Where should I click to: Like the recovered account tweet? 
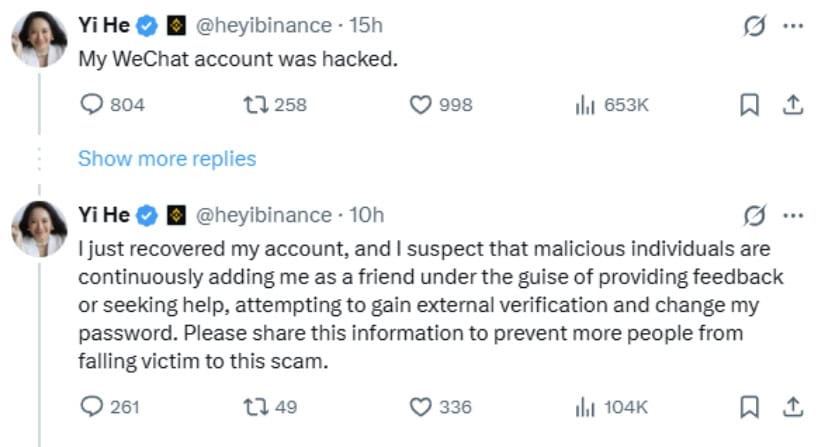[421, 406]
